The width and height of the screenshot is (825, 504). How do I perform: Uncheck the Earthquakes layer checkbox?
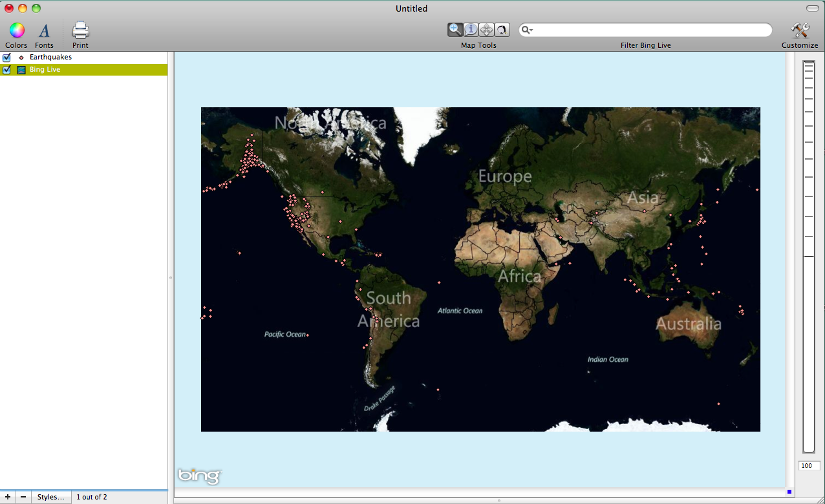pos(7,58)
